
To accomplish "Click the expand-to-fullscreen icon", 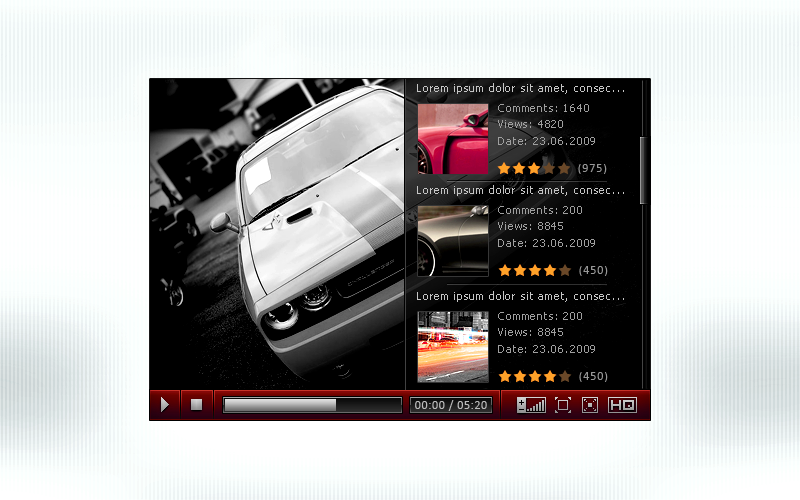I will point(563,405).
